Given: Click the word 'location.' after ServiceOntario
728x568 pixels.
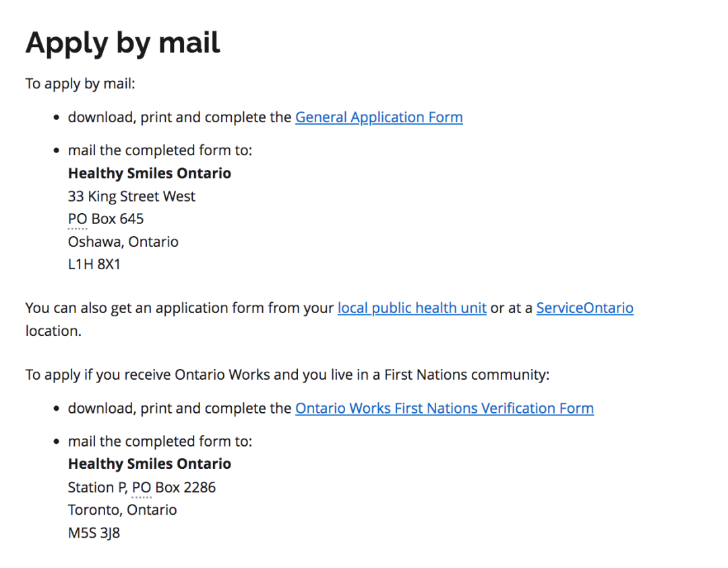Looking at the screenshot, I should [53, 331].
